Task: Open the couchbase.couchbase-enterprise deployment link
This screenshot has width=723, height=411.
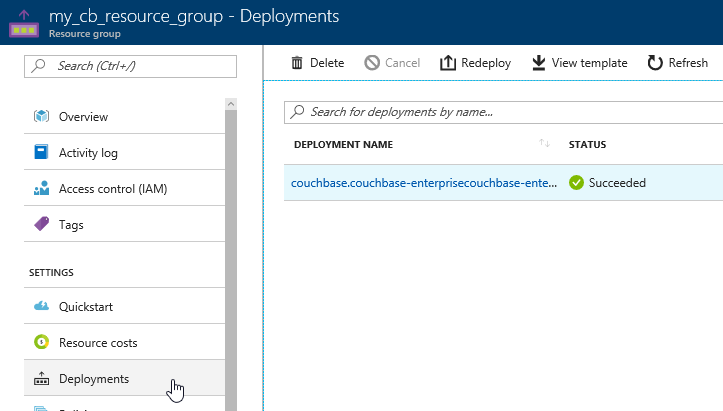Action: [424, 183]
